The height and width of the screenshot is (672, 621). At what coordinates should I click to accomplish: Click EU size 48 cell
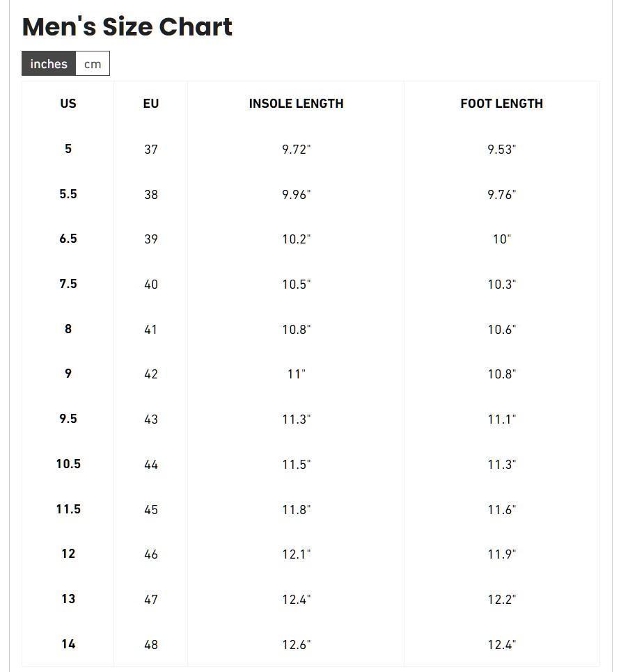[151, 645]
